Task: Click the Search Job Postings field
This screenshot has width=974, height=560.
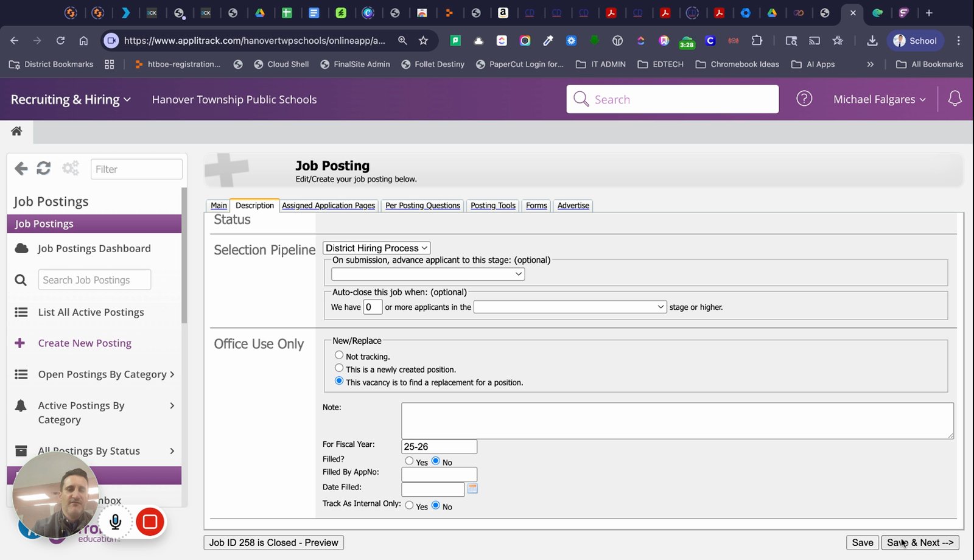Action: tap(94, 280)
